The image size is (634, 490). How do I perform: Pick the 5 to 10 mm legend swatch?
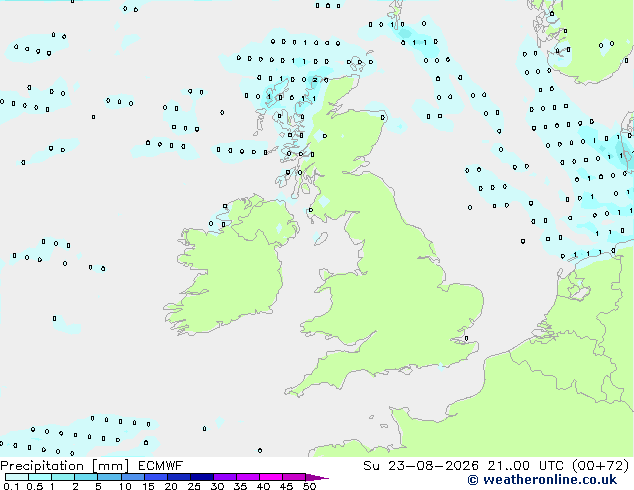(109, 477)
